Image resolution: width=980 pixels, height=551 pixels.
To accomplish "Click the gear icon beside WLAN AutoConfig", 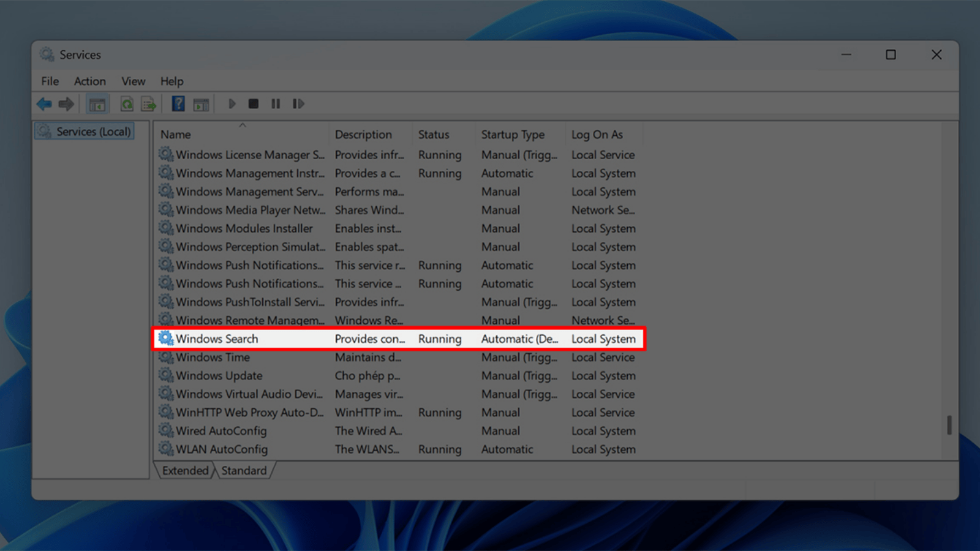I will [166, 448].
